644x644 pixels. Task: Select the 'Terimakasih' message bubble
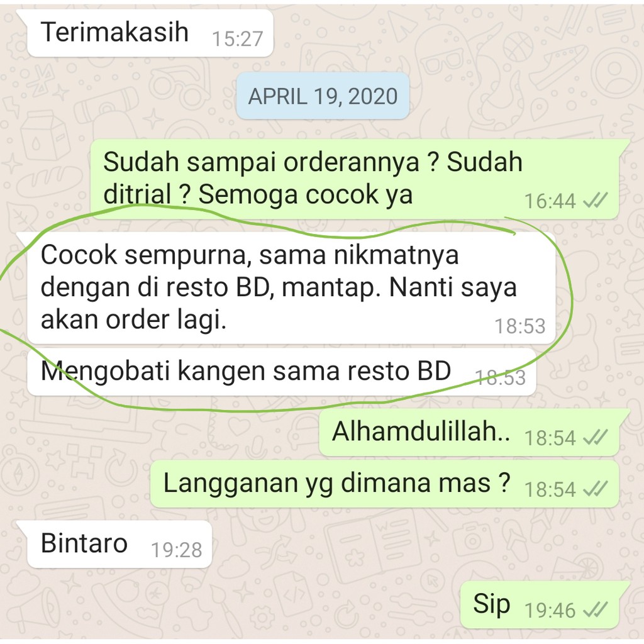[x=150, y=33]
